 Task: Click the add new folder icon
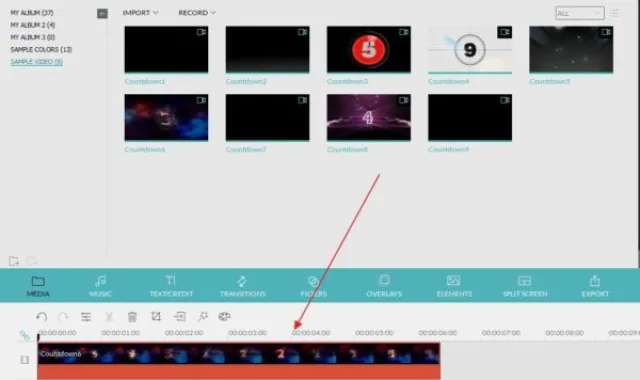14,261
